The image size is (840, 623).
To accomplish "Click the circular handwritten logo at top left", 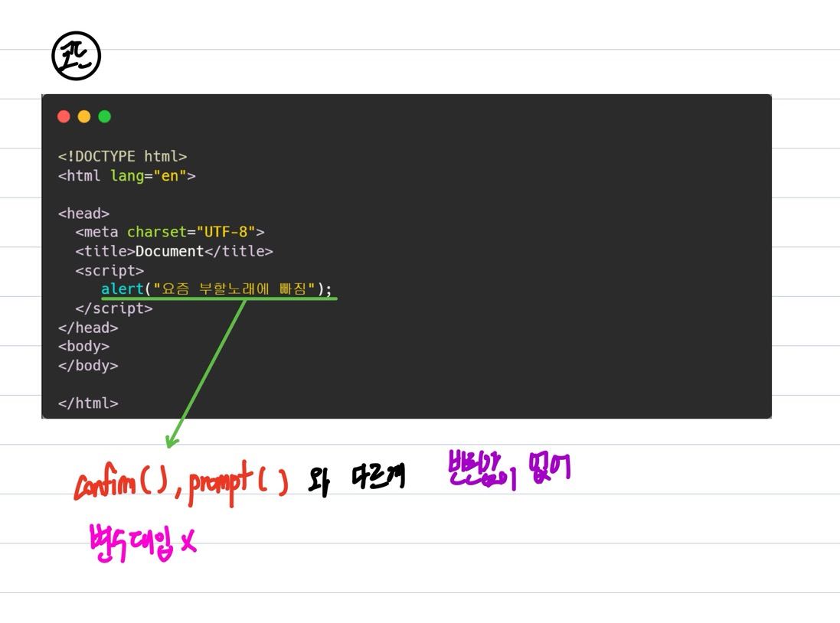I will click(x=76, y=56).
